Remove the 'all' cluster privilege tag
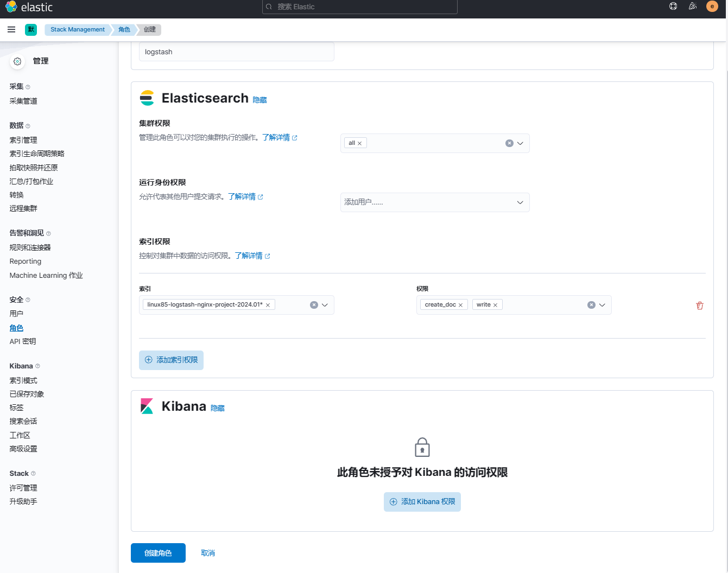Image resolution: width=728 pixels, height=573 pixels. (359, 143)
